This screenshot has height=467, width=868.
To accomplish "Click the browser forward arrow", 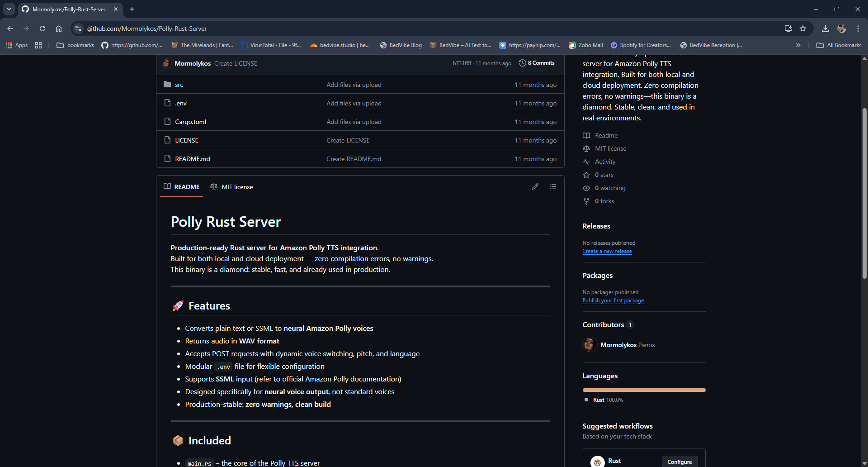I will pyautogui.click(x=26, y=29).
